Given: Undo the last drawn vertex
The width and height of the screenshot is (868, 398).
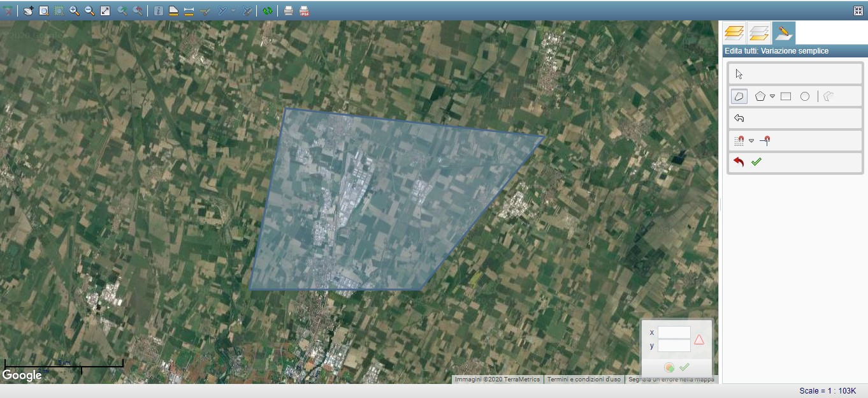Looking at the screenshot, I should pyautogui.click(x=739, y=118).
